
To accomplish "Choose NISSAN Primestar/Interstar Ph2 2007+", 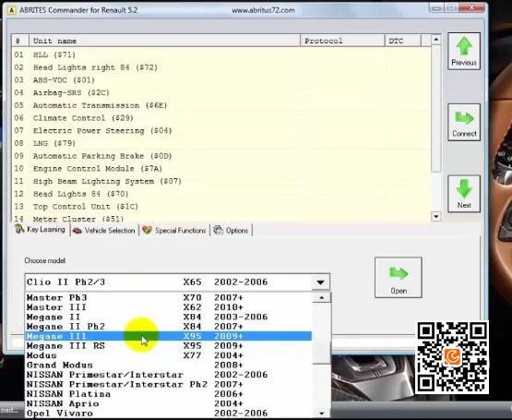I will click(169, 384).
